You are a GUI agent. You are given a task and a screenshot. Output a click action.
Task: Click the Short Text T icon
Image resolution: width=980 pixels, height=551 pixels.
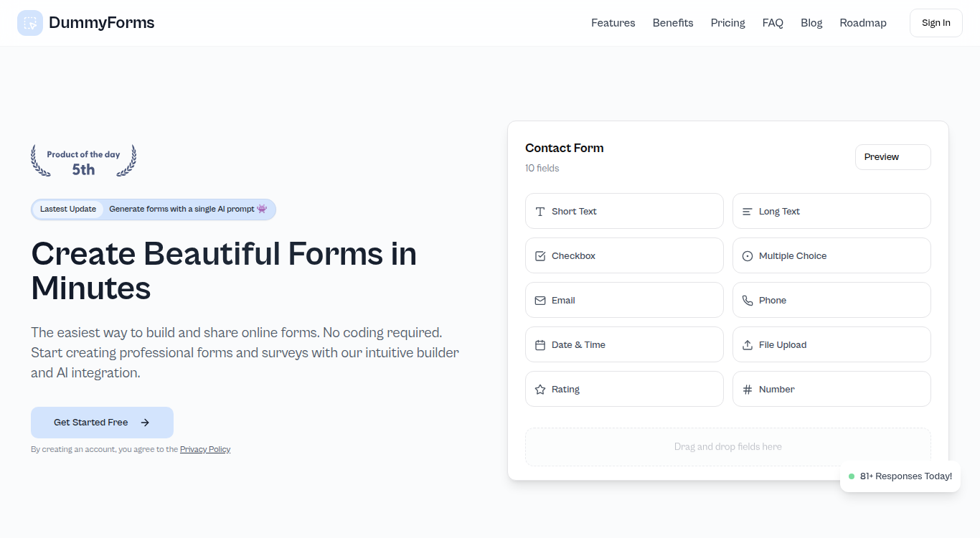pos(540,212)
